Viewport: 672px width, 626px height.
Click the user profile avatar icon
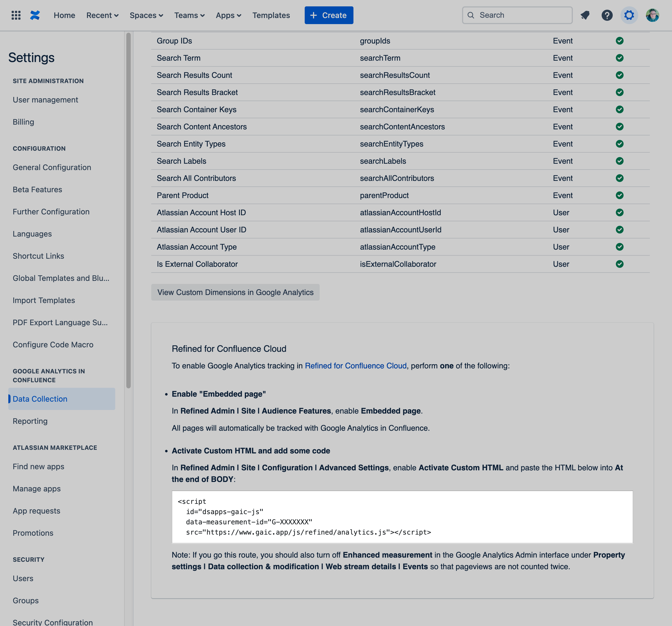[x=653, y=15]
